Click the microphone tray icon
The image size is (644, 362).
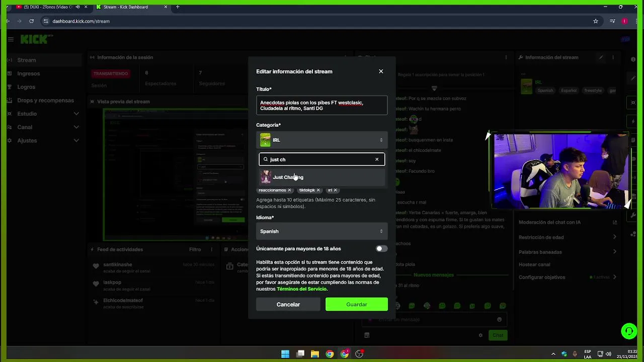(x=575, y=354)
